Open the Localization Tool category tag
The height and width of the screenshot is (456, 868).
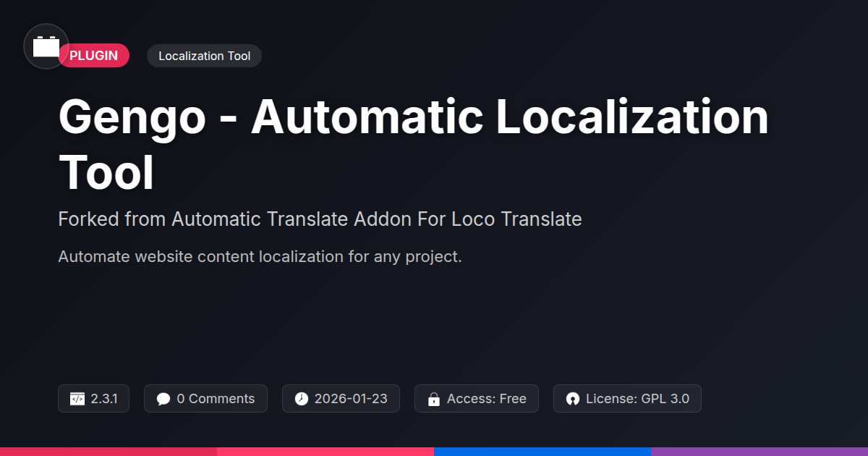point(204,56)
